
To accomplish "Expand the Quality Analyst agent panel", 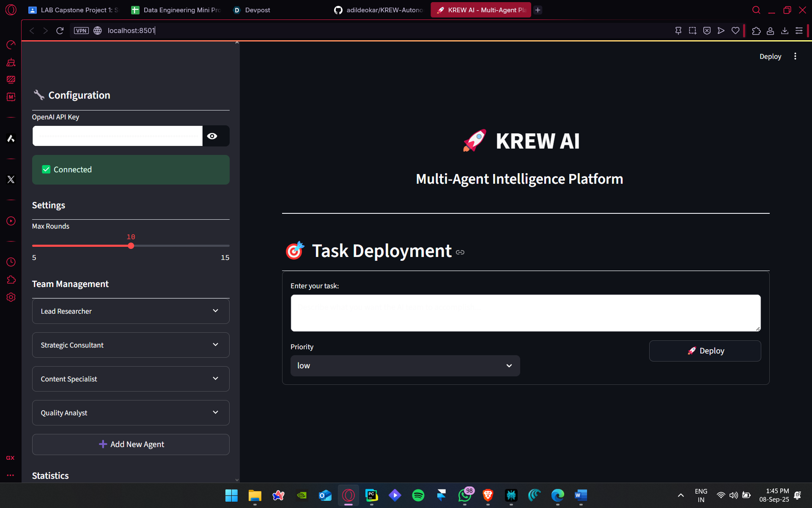I will point(131,413).
